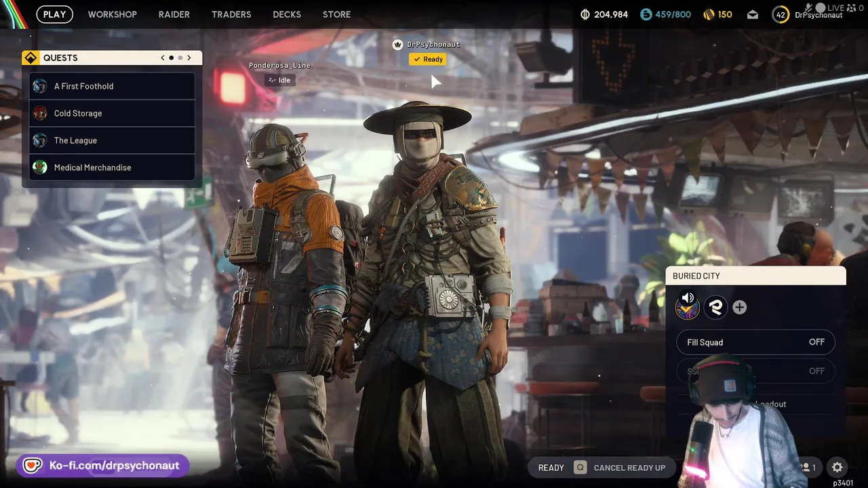Click the coin currency icon beside 204.984

(x=586, y=14)
